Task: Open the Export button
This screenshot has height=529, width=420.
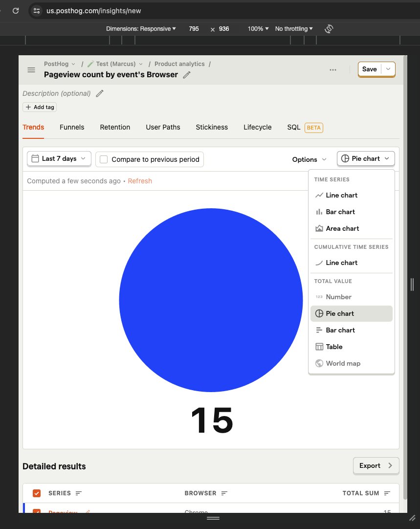Action: click(376, 465)
